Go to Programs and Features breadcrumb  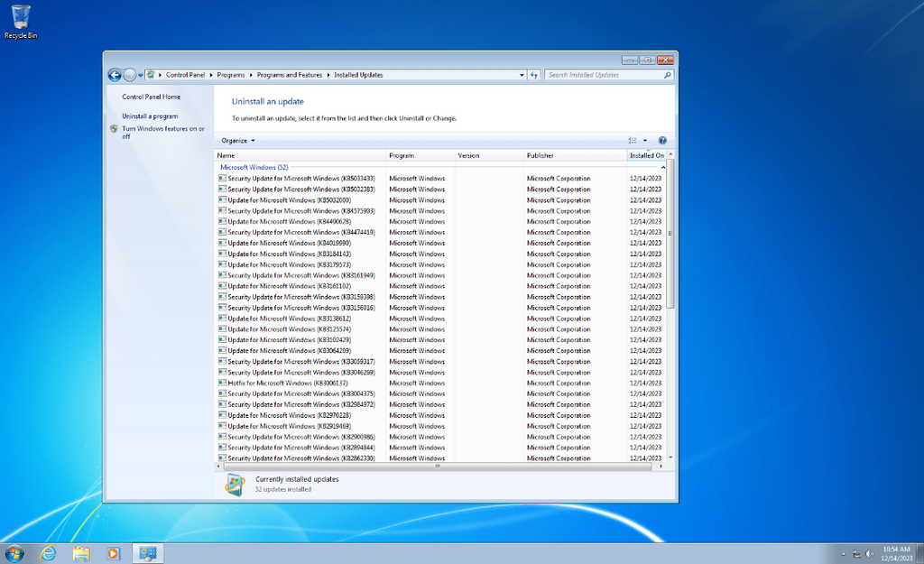290,75
